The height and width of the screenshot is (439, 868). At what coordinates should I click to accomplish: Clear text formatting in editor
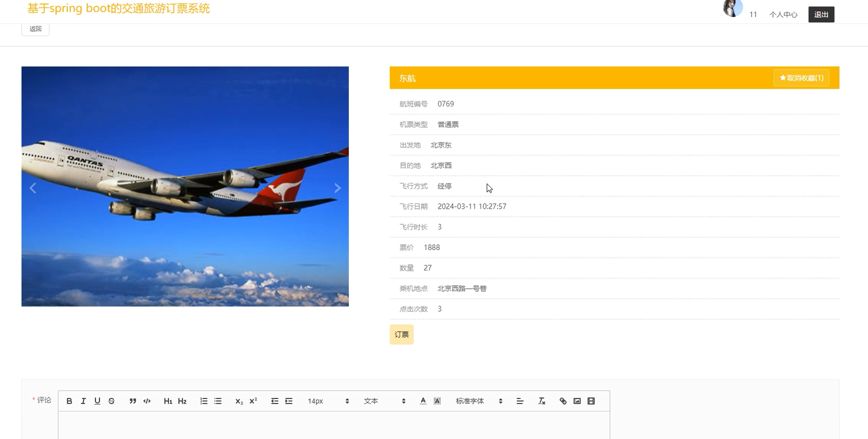542,401
